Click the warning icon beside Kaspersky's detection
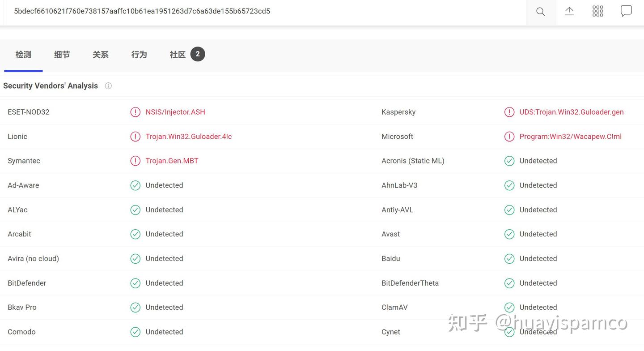 [x=509, y=112]
